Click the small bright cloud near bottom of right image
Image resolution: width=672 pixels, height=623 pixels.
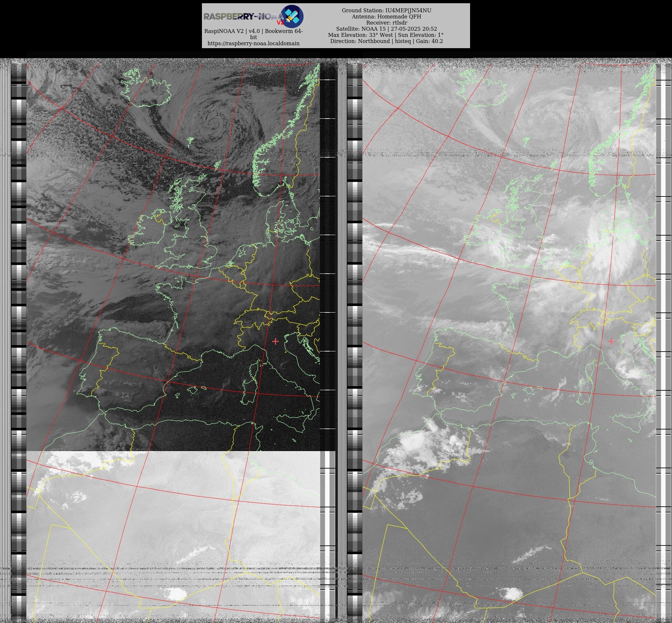pos(512,594)
